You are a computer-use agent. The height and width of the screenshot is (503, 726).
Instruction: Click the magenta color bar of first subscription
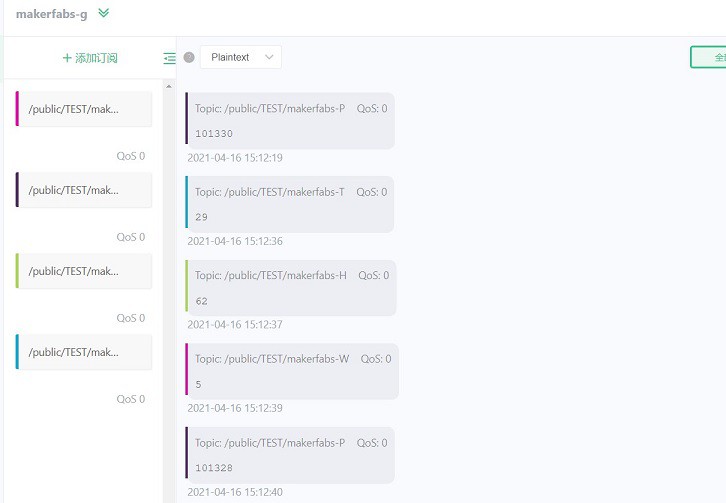click(17, 109)
